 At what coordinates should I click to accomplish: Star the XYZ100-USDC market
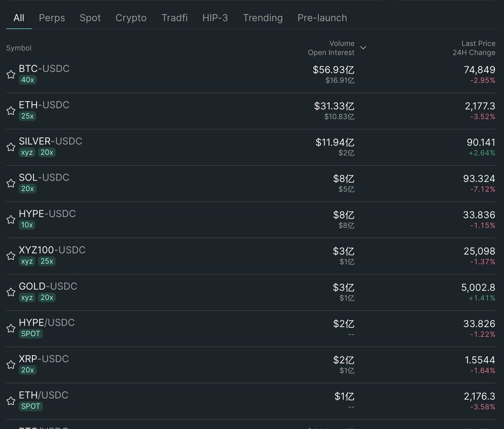[11, 256]
